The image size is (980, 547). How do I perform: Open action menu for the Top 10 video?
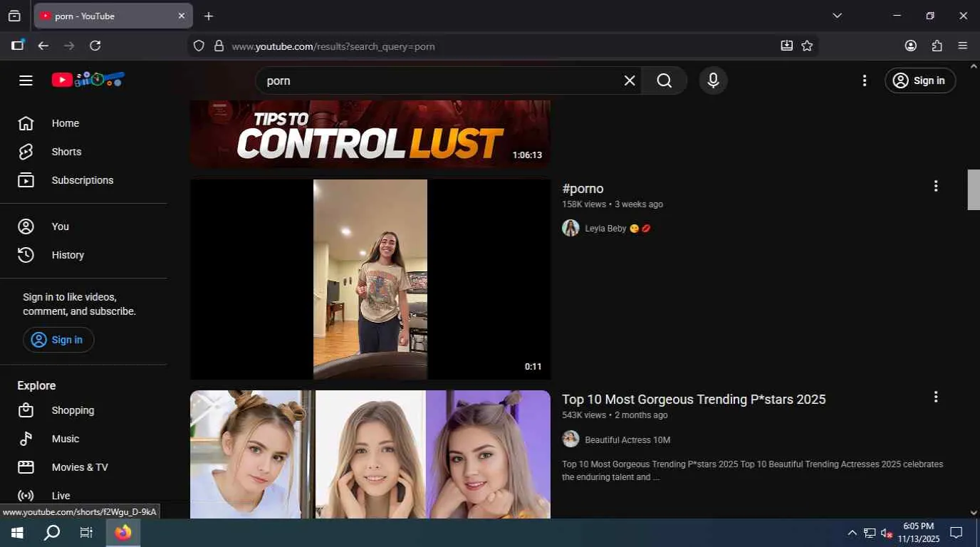click(x=936, y=397)
